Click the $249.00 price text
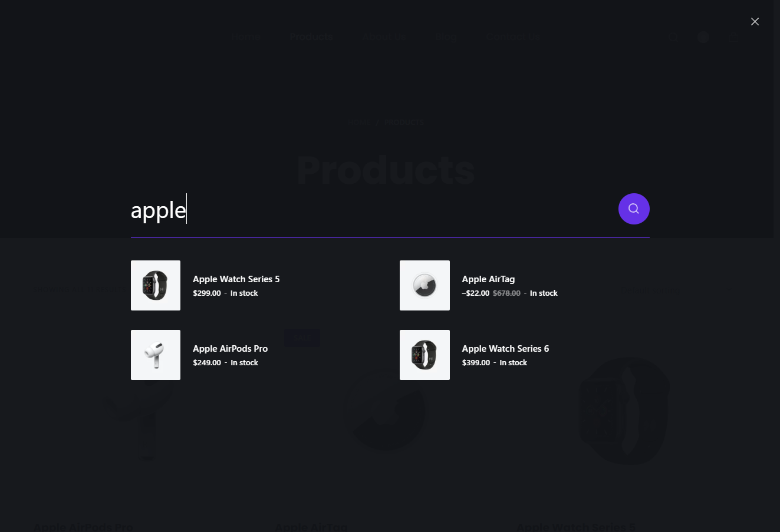The image size is (780, 532). (207, 363)
